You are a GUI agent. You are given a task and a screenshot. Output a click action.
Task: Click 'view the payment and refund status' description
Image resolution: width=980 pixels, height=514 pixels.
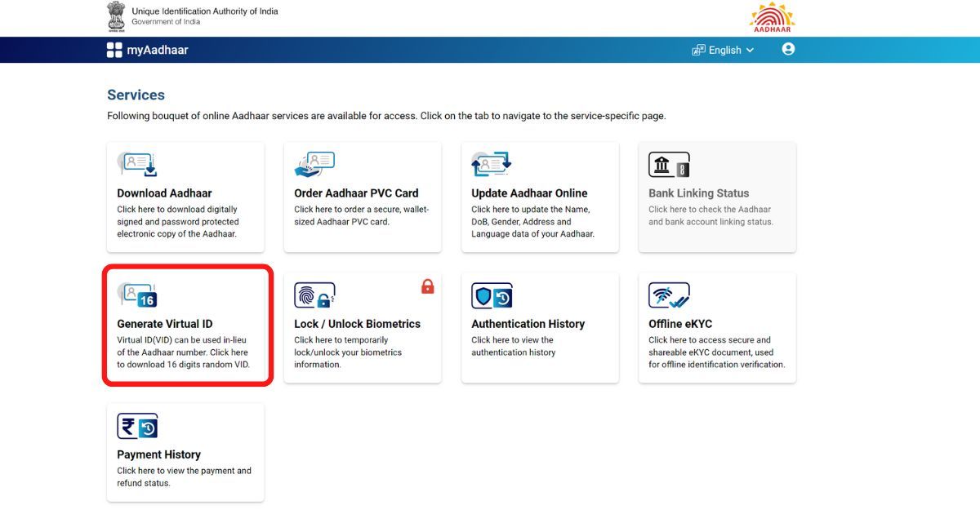pyautogui.click(x=184, y=476)
